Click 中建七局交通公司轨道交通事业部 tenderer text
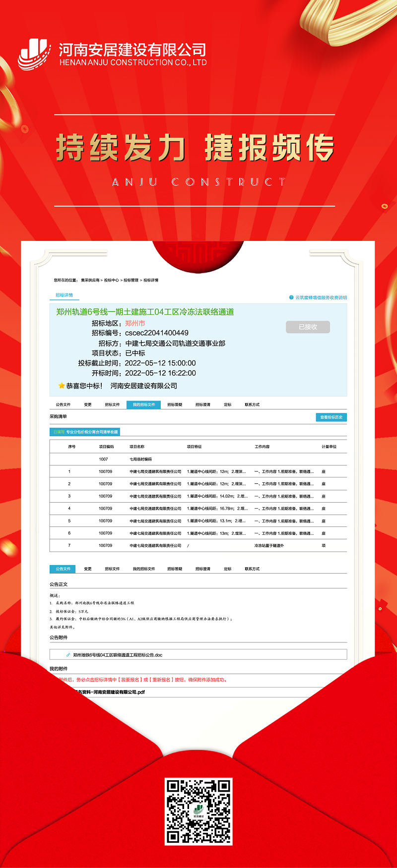The image size is (397, 868). coord(175,343)
